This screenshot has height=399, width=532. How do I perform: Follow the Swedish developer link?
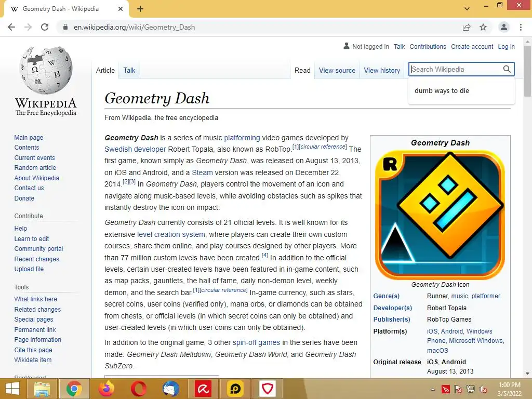(135, 149)
